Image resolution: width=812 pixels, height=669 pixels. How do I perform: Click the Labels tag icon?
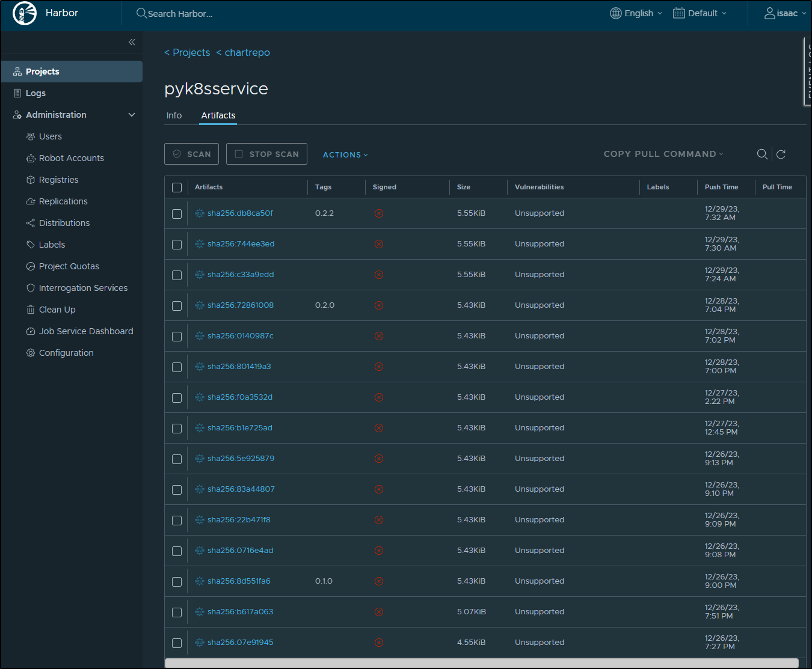[31, 245]
